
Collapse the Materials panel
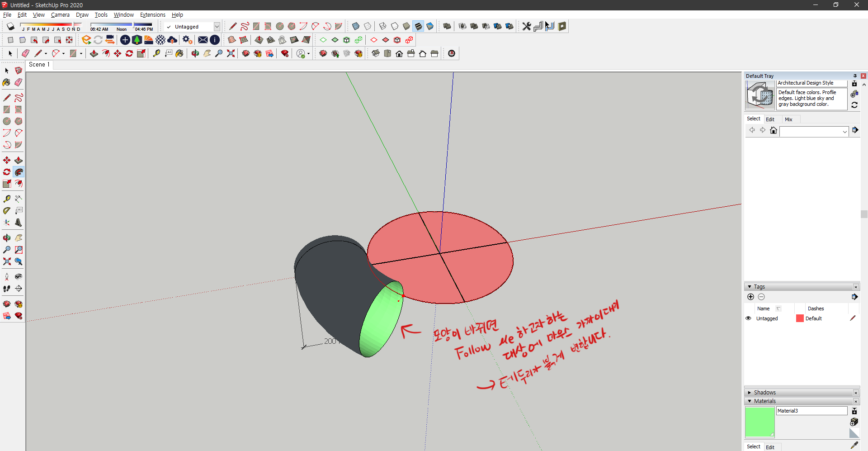coord(750,401)
